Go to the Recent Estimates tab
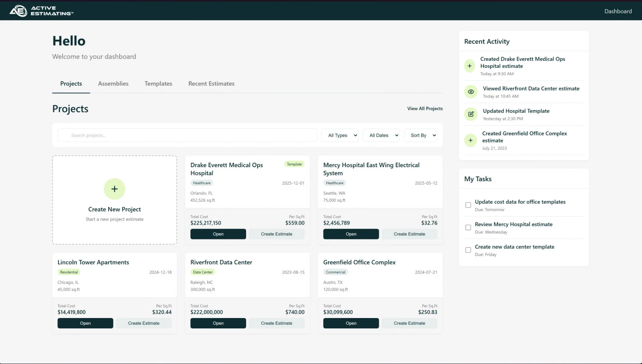 pos(211,84)
